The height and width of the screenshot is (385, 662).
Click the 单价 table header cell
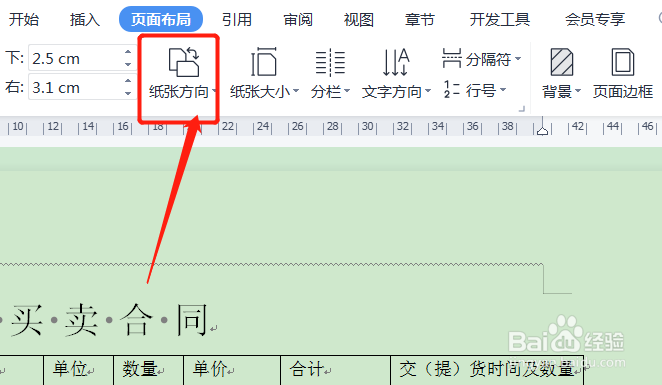tap(232, 370)
